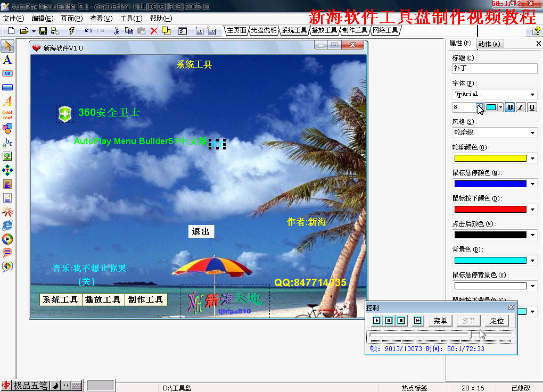
Task: Select the blue letter A text tool
Action: click(7, 60)
